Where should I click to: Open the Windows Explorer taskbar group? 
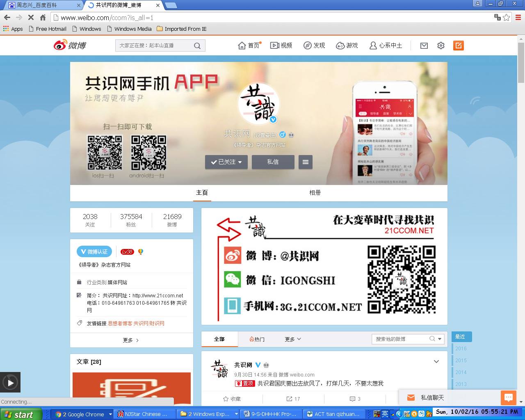[x=208, y=414]
